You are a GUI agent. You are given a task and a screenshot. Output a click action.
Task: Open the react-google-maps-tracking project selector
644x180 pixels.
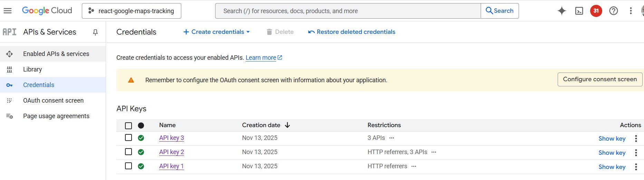(132, 11)
